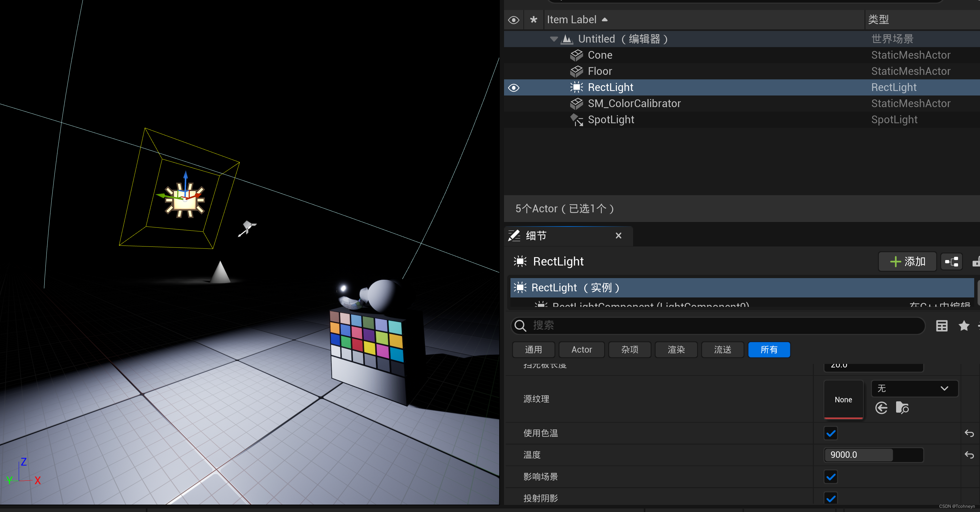The width and height of the screenshot is (980, 512).
Task: Click the None source texture thumbnail
Action: click(843, 399)
